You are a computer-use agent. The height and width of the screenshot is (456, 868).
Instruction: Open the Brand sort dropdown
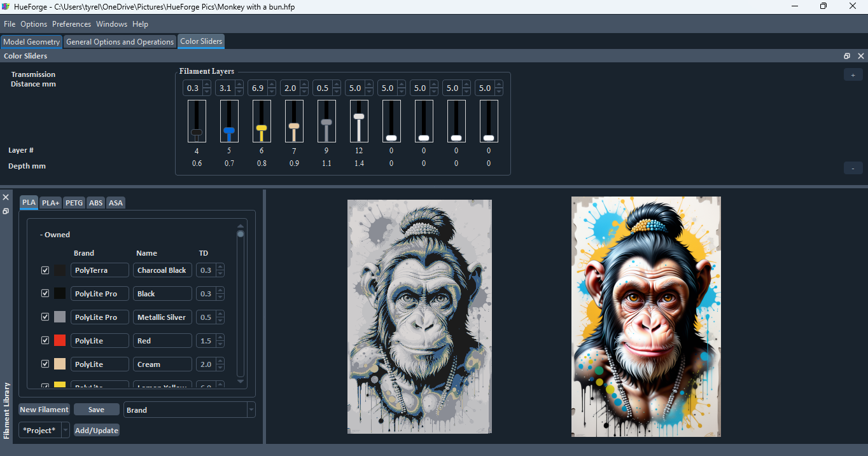(x=250, y=410)
